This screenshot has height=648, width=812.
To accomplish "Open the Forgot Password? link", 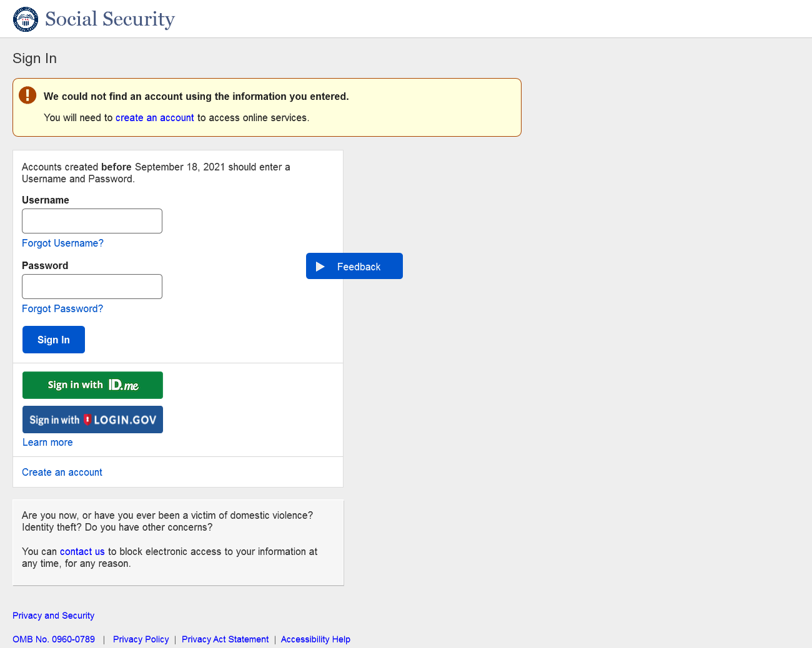I will 62,309.
